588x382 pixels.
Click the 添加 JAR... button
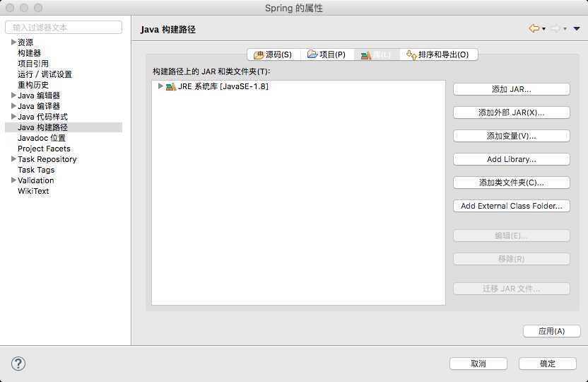tap(512, 89)
